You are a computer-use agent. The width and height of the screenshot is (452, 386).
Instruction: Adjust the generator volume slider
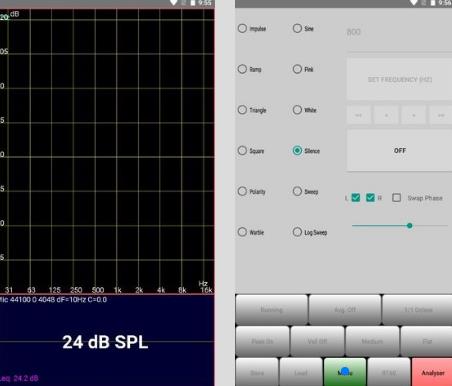click(400, 226)
